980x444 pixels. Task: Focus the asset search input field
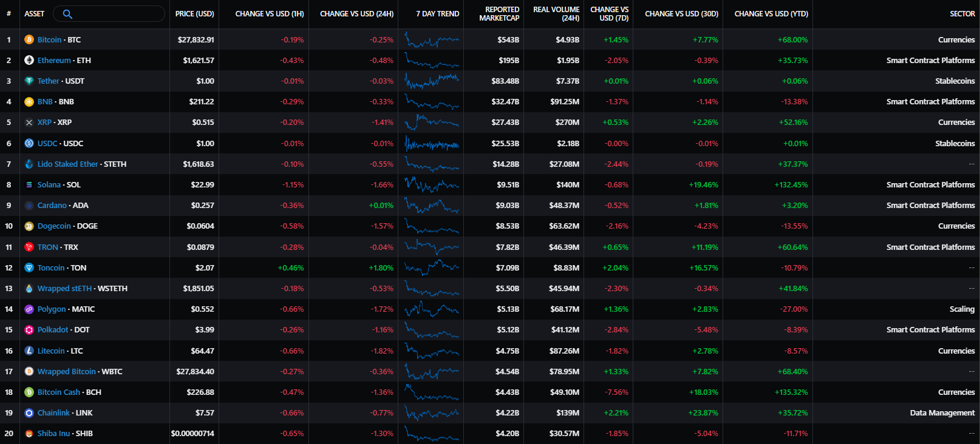115,14
